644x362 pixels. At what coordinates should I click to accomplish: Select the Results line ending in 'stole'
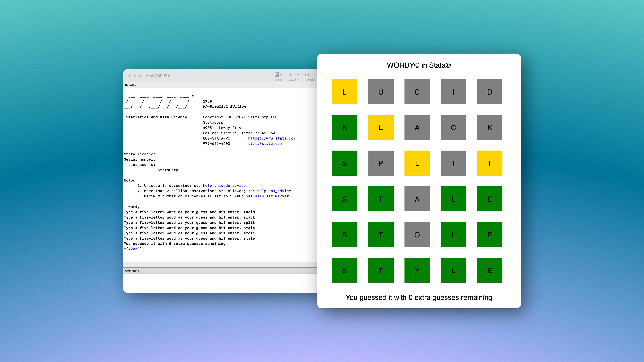[x=189, y=233]
